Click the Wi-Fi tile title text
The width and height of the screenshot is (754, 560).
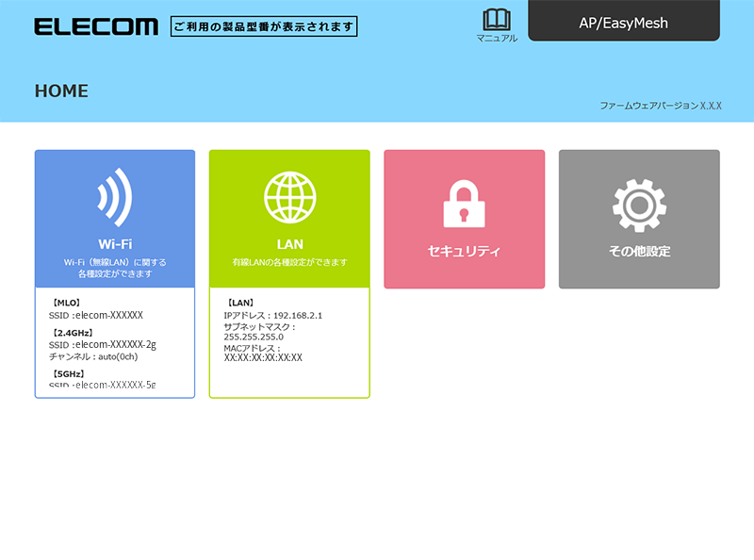pyautogui.click(x=115, y=244)
